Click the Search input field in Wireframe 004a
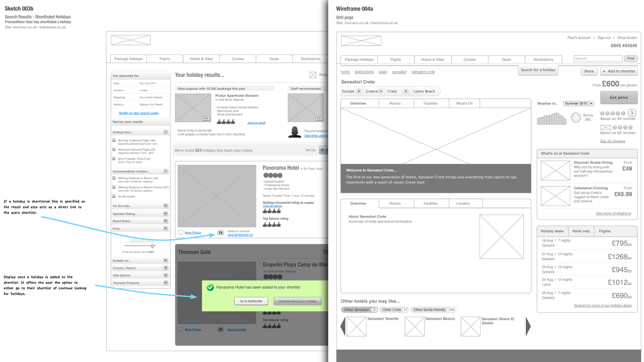644x362 pixels. 598,59
